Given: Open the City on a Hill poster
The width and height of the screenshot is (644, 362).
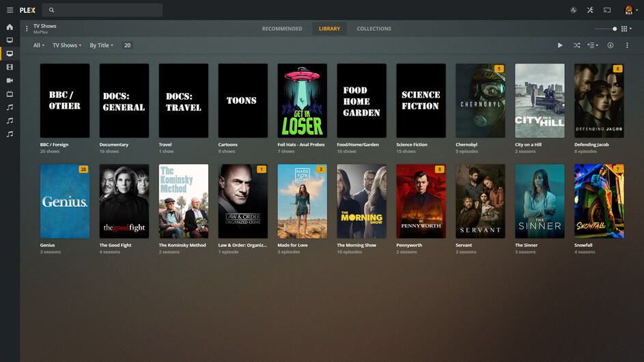Looking at the screenshot, I should click(x=540, y=100).
